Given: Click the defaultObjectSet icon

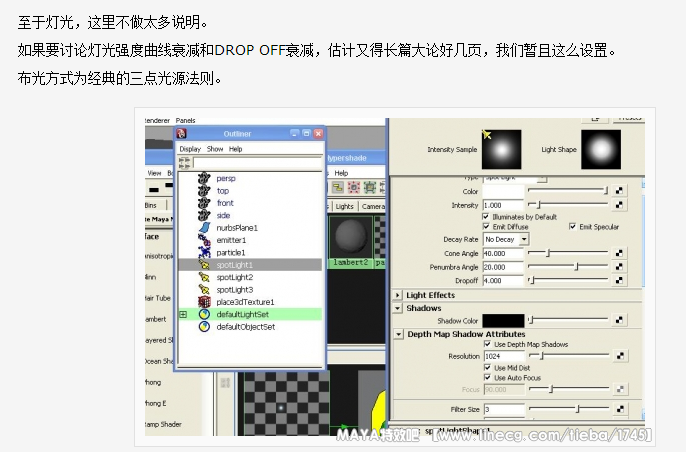Looking at the screenshot, I should tap(204, 327).
